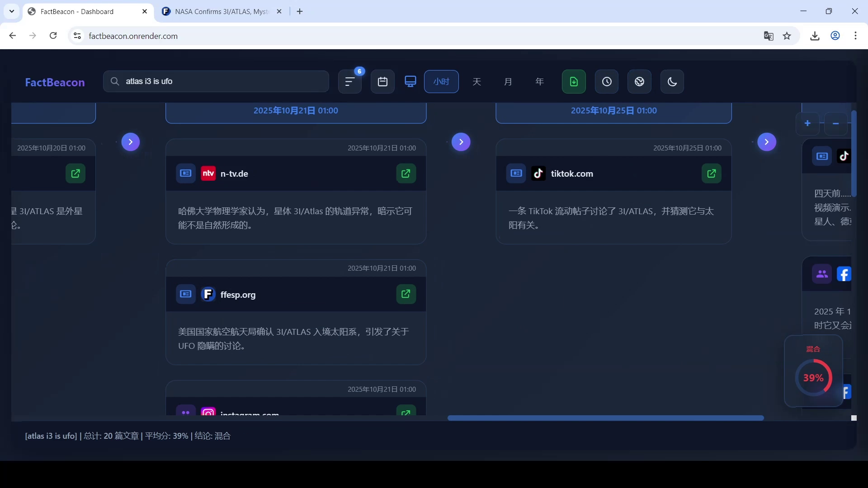
Task: Open the clock history icon
Action: click(x=606, y=82)
